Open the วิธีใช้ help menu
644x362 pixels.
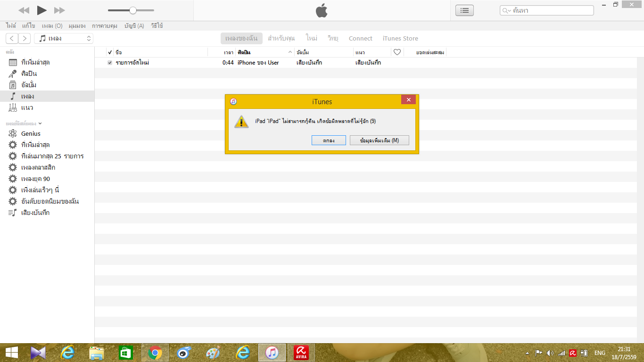[157, 26]
